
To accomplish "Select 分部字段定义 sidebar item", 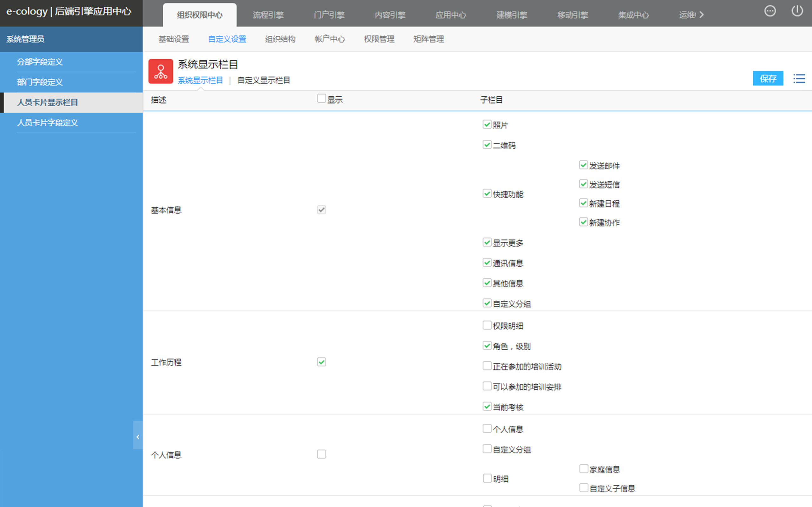I will click(x=40, y=62).
